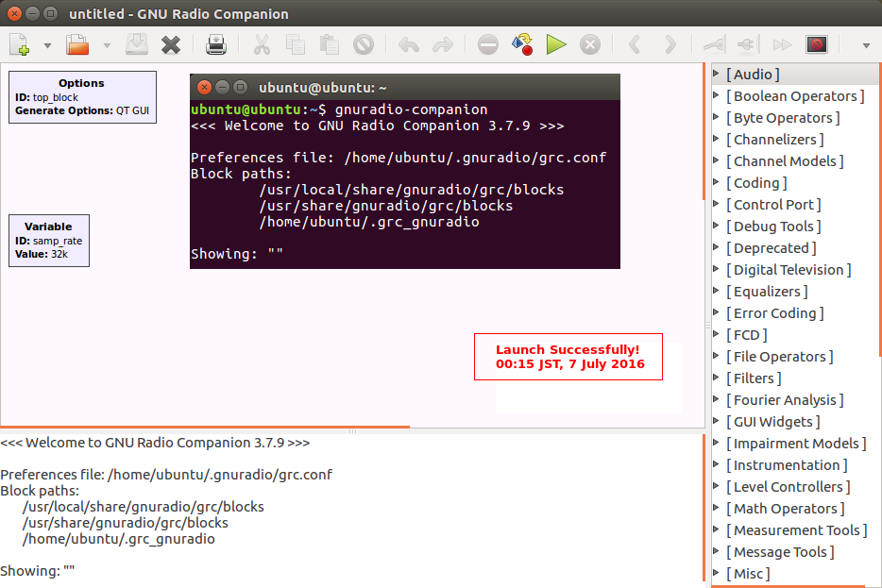Copy selected blocks using the toolbar icon
Screen dimensions: 882x588
click(x=296, y=44)
